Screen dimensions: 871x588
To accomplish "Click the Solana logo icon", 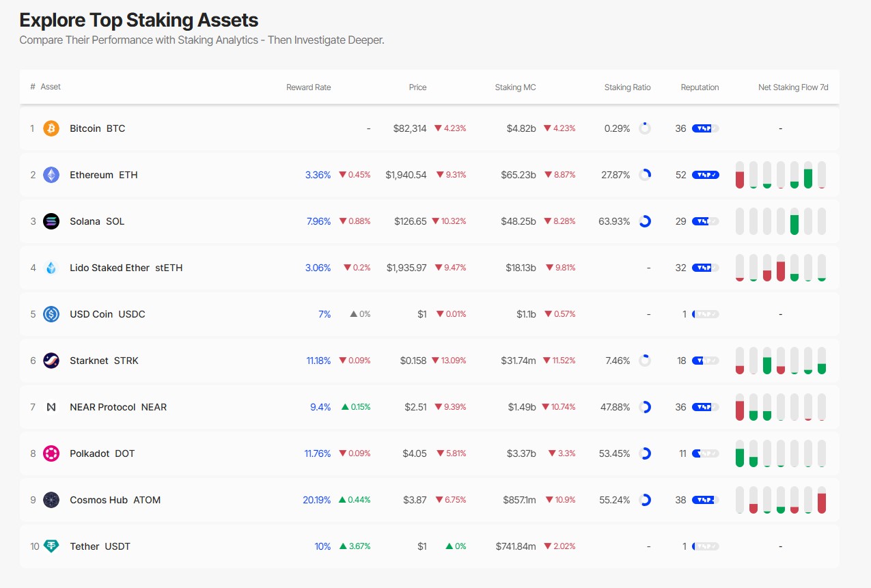I will click(51, 221).
